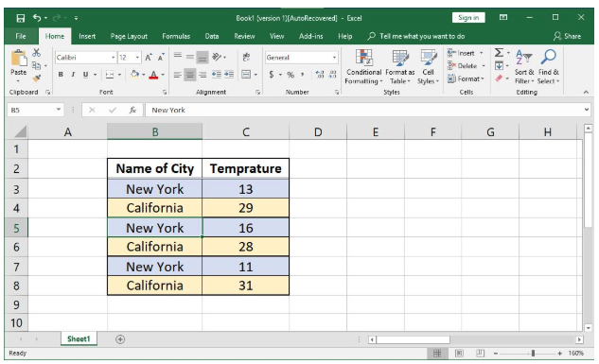Switch to the Insert tab
The height and width of the screenshot is (364, 599).
(x=87, y=36)
